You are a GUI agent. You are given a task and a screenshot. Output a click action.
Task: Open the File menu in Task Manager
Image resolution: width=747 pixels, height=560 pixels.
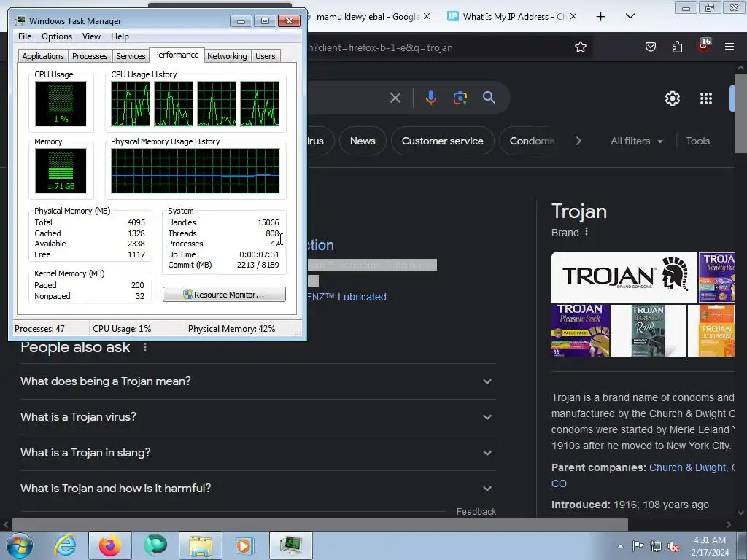click(25, 36)
